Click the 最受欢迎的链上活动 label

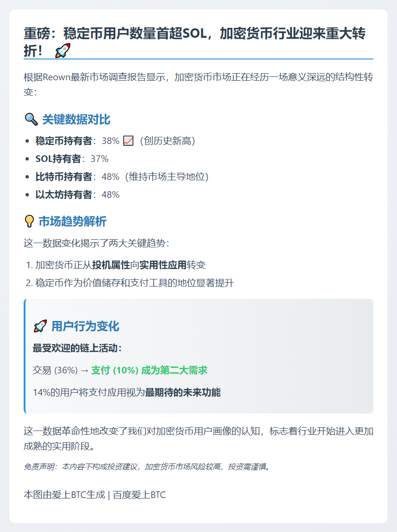tap(78, 348)
